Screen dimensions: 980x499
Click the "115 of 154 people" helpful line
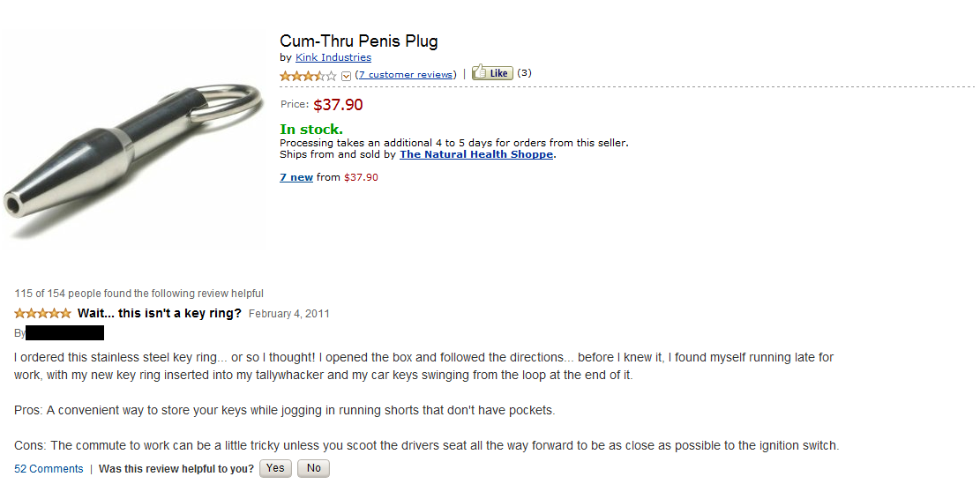click(x=138, y=294)
